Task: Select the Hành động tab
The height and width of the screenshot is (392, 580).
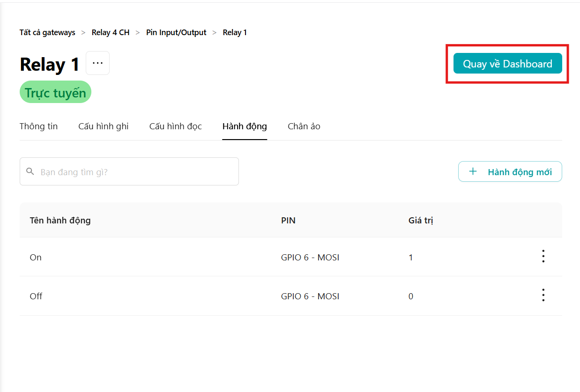Action: click(x=245, y=126)
